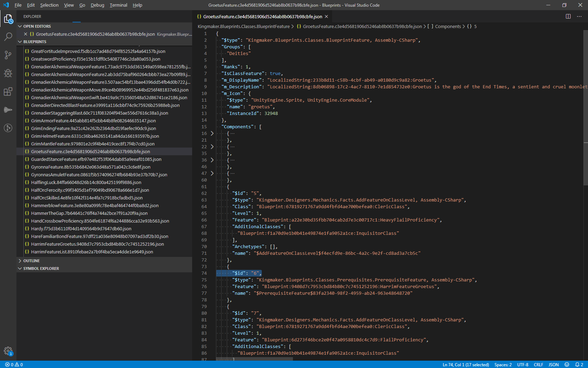Click the VS Code logo in the title bar
The width and height of the screenshot is (588, 368).
click(6, 5)
